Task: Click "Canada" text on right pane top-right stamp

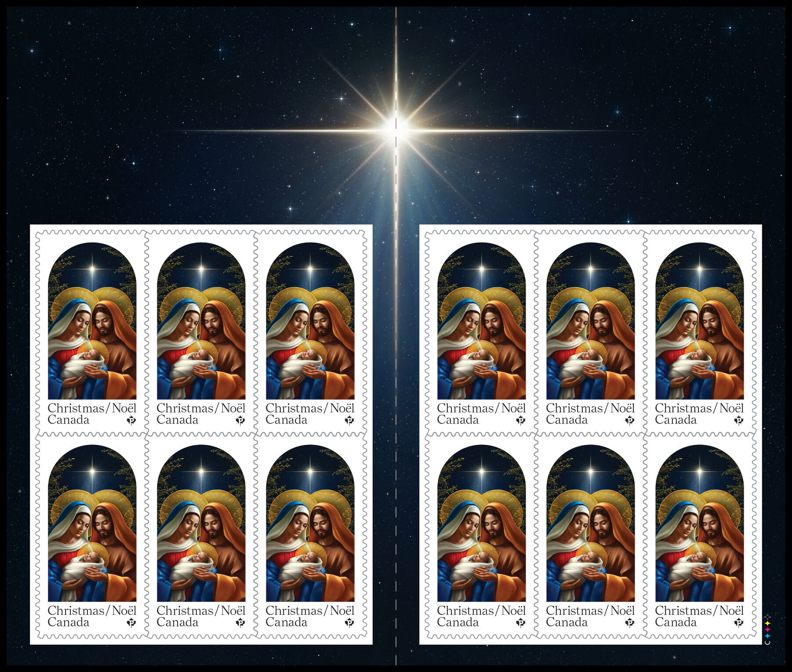Action: [676, 420]
